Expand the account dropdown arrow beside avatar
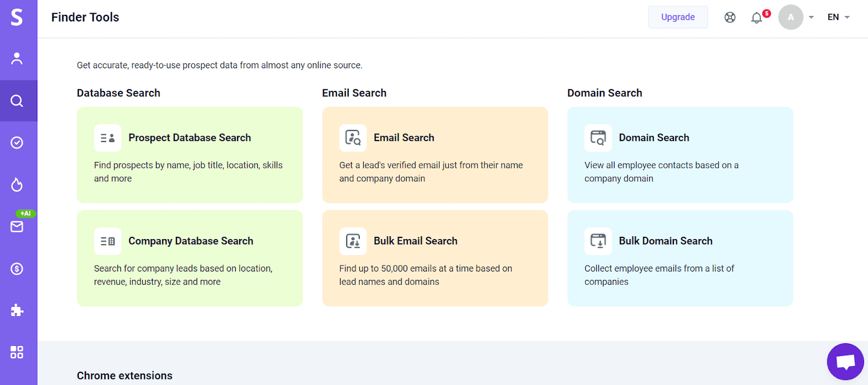Viewport: 868px width, 385px height. 811,18
